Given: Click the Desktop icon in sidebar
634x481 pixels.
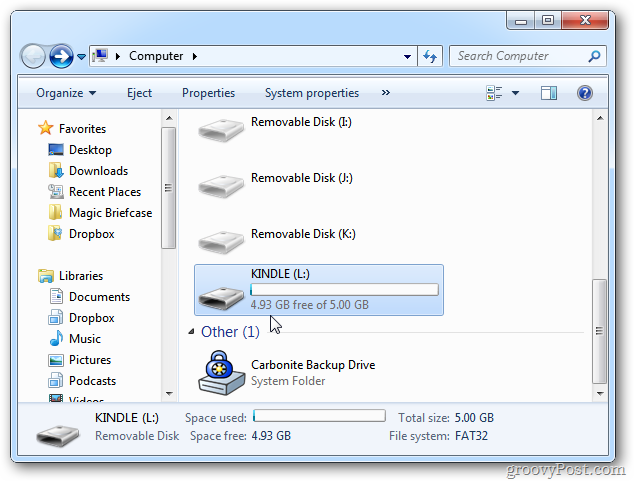Looking at the screenshot, I should click(56, 150).
